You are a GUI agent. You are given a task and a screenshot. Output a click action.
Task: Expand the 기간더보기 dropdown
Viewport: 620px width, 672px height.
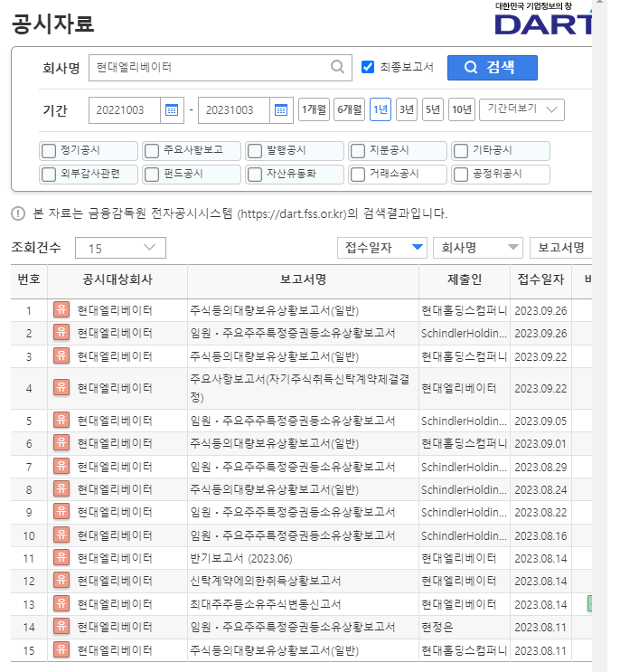(521, 109)
